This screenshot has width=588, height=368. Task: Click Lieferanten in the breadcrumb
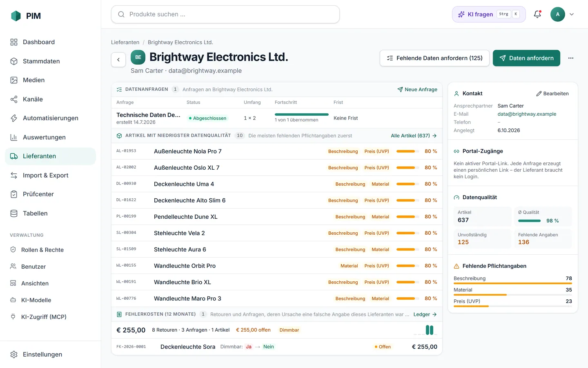pos(125,43)
